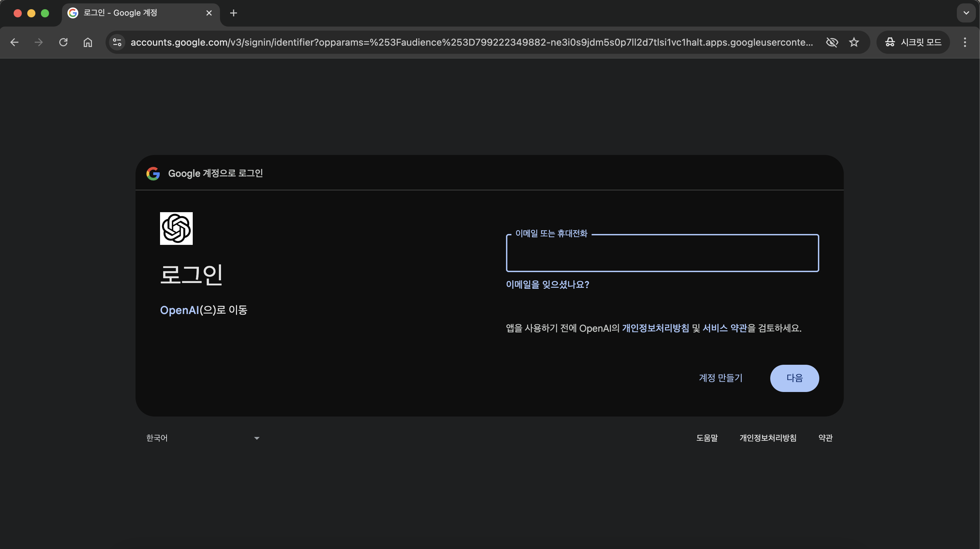Open Chrome three-dot menu

pyautogui.click(x=965, y=42)
